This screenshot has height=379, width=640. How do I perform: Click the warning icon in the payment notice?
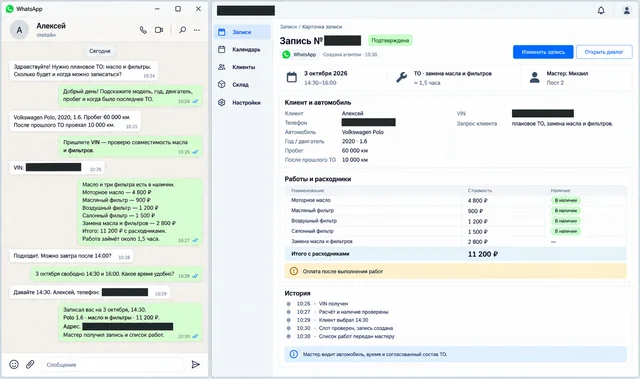(293, 271)
